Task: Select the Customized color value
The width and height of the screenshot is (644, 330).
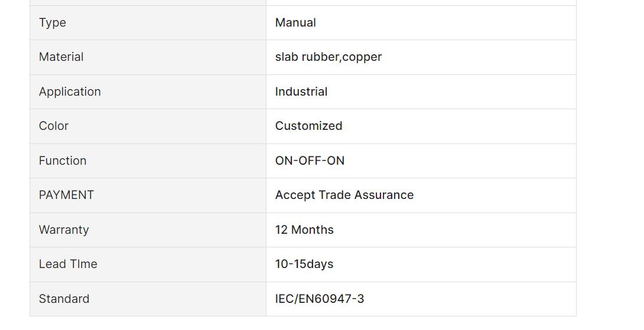Action: [x=308, y=126]
